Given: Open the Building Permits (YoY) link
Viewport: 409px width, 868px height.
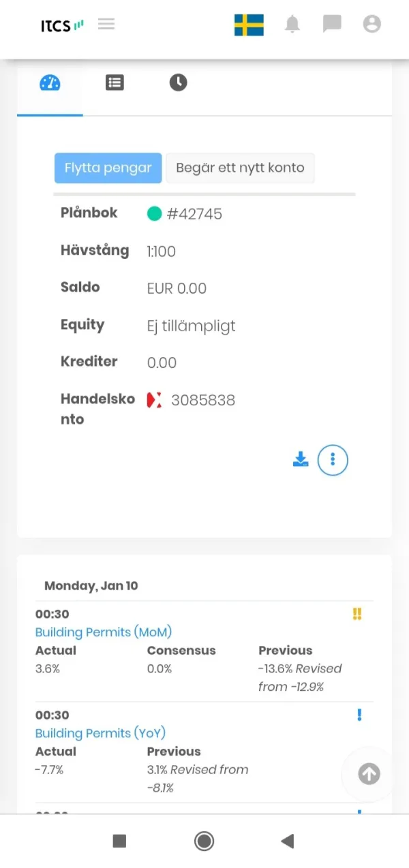Looking at the screenshot, I should tap(100, 733).
